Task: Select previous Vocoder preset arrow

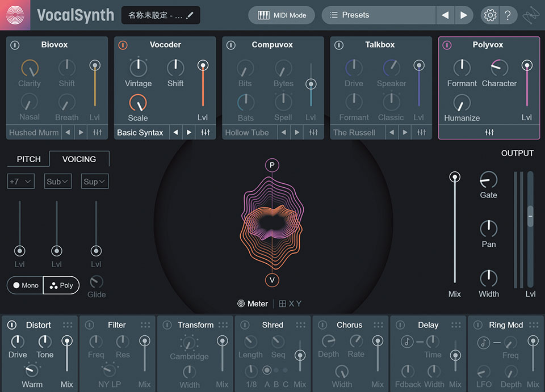Action: [176, 132]
